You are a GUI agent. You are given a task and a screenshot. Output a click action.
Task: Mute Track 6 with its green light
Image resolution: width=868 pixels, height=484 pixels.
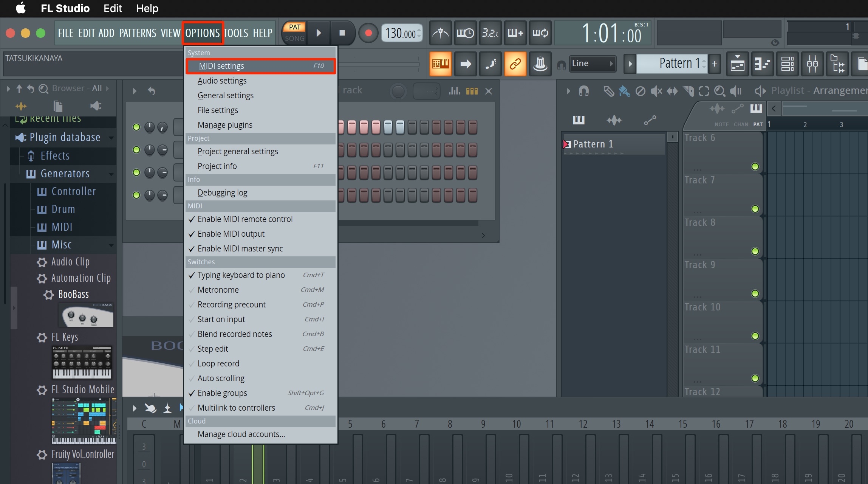[x=755, y=167]
